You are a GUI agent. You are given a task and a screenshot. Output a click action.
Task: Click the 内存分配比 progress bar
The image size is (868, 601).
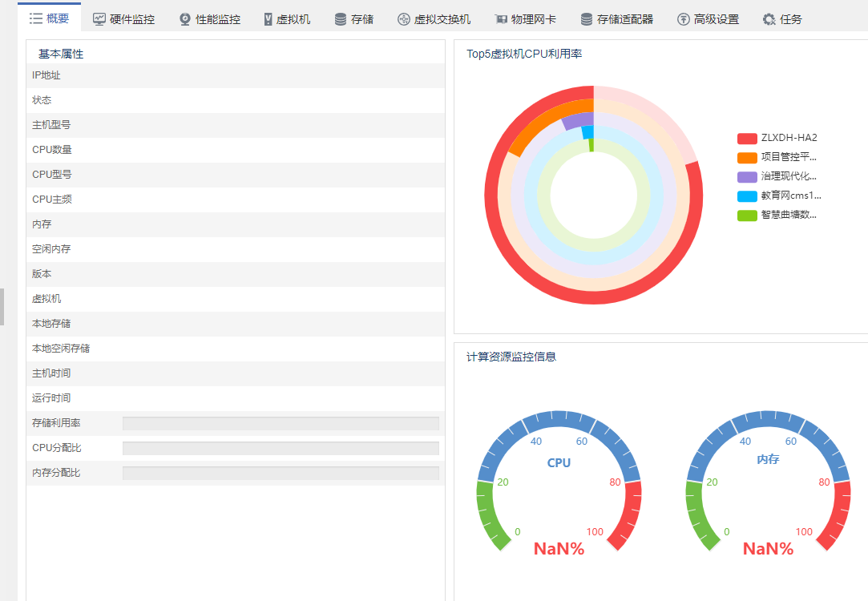tap(281, 473)
